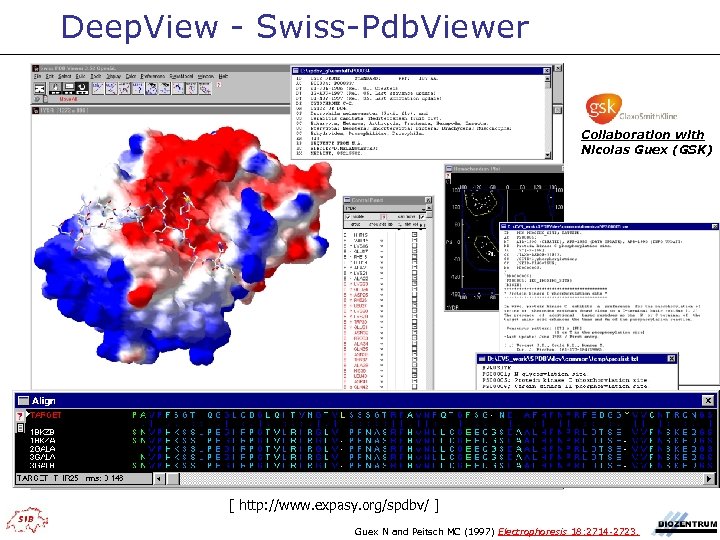Viewport: 720px width, 540px height.
Task: Click the Align horizontal scrollbar right arrow
Action: 709,478
